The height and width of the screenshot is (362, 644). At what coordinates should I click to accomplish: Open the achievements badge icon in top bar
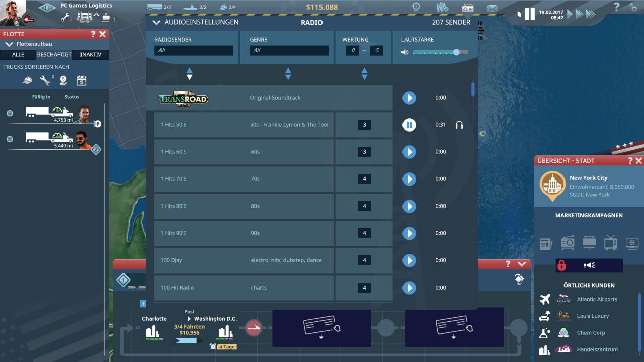pyautogui.click(x=416, y=7)
